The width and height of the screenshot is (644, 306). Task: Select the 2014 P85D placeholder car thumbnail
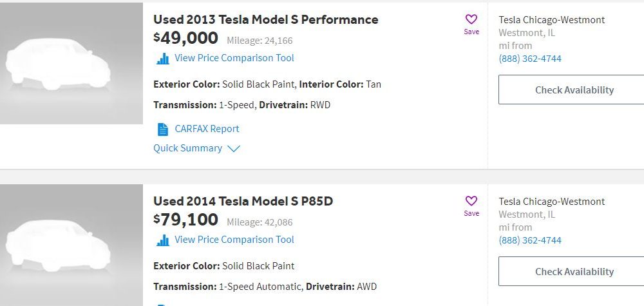pyautogui.click(x=71, y=245)
